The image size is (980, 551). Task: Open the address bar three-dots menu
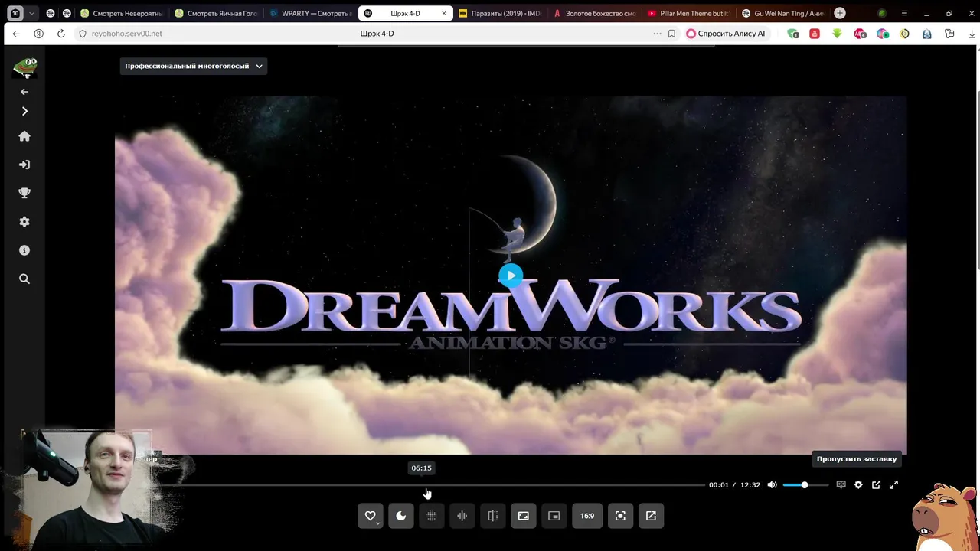click(x=657, y=34)
